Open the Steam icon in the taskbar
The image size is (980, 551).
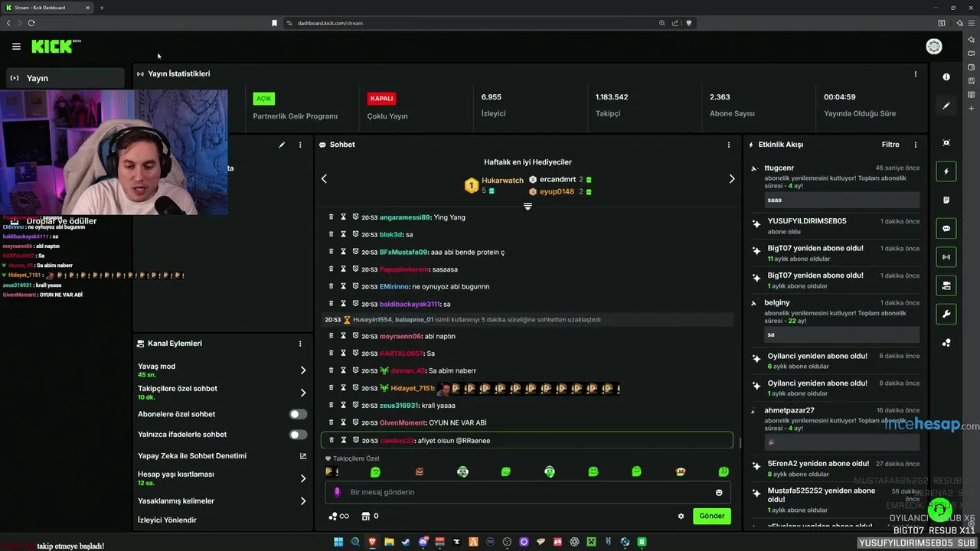pyautogui.click(x=406, y=542)
